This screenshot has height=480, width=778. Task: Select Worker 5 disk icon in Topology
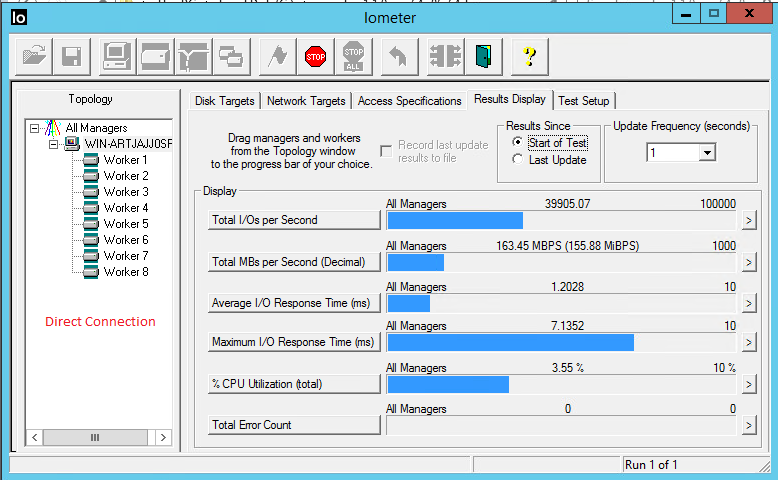91,224
